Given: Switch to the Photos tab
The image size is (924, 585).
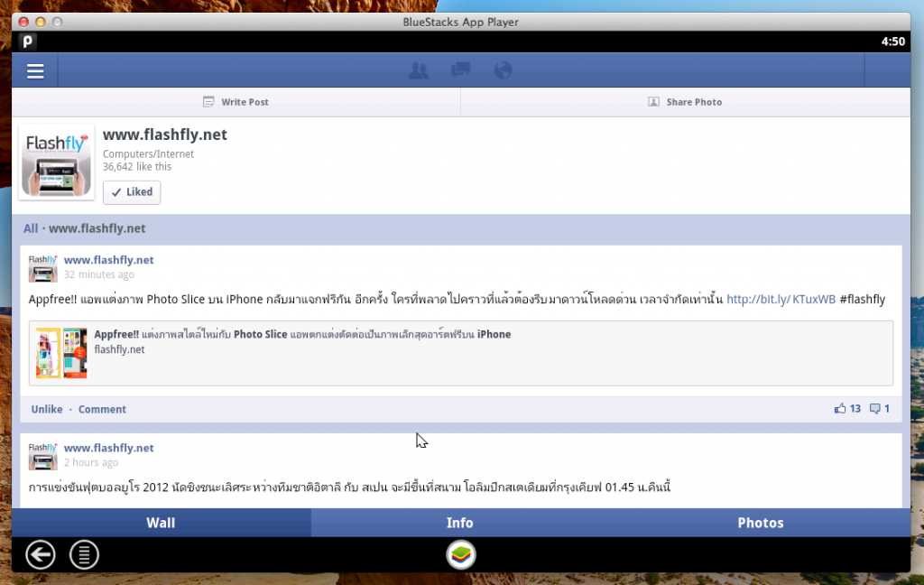Looking at the screenshot, I should click(x=760, y=523).
